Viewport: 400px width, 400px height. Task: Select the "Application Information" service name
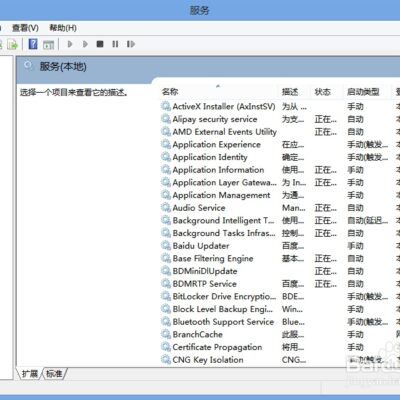(218, 170)
